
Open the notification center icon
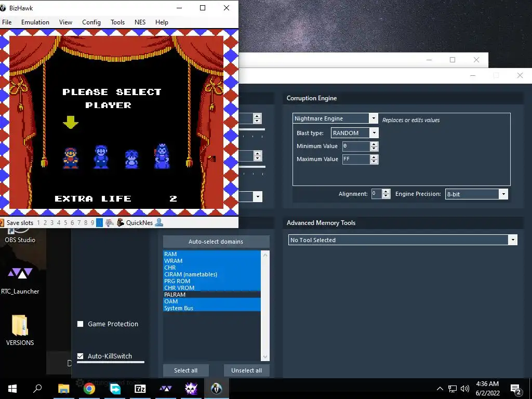coord(516,389)
